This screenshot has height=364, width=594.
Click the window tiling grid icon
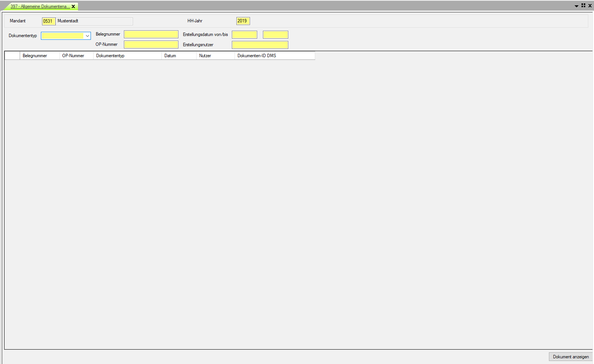583,6
